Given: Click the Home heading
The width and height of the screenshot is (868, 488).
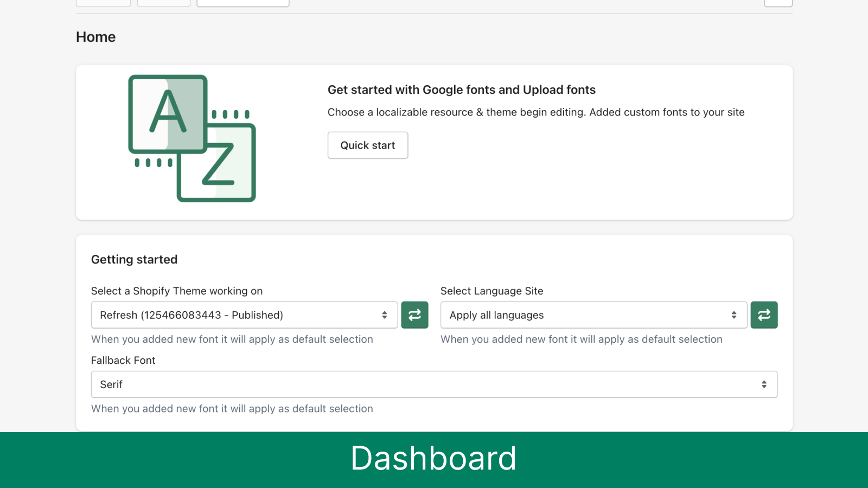Looking at the screenshot, I should pyautogui.click(x=95, y=37).
